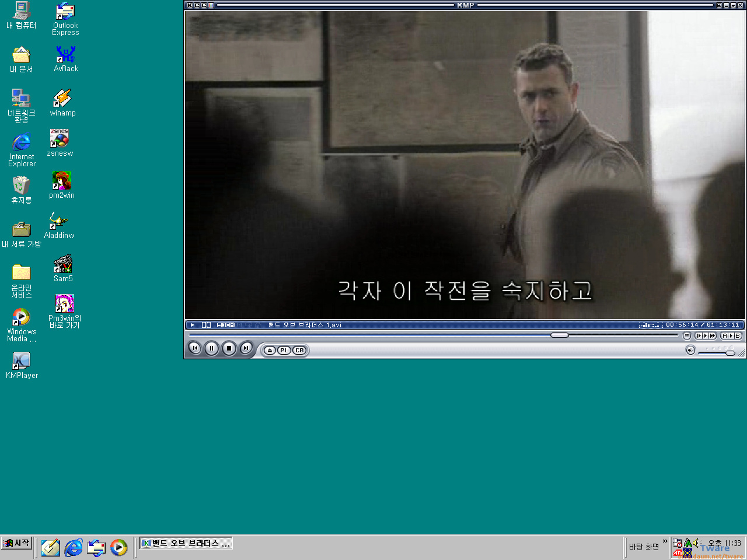The height and width of the screenshot is (560, 747).
Task: Select the 밴드 오브 브라더스 taskbar button
Action: 186,543
